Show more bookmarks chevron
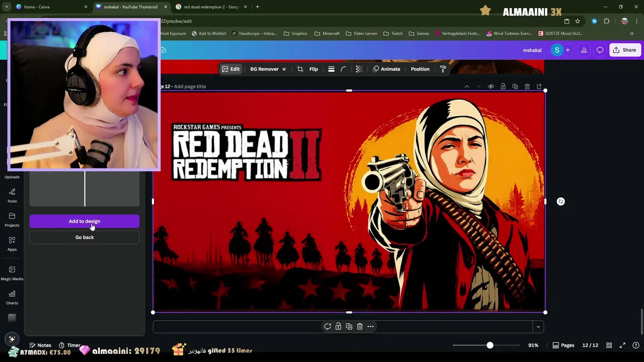This screenshot has height=362, width=644. click(631, 34)
